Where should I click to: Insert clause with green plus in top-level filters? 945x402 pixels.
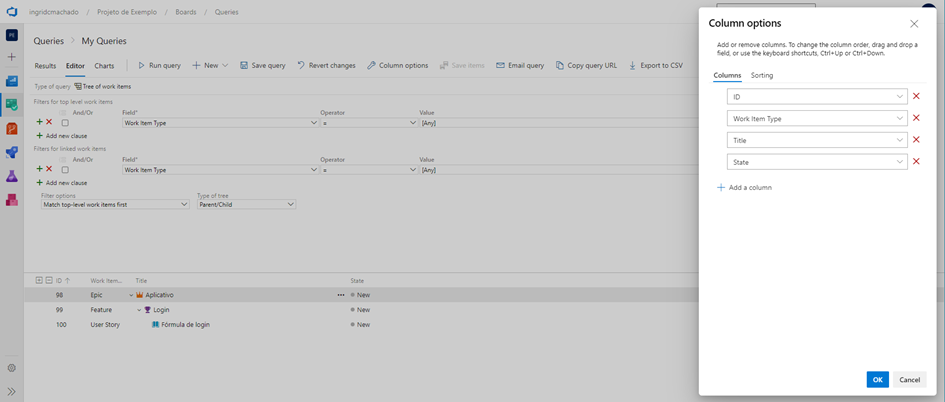click(x=40, y=122)
